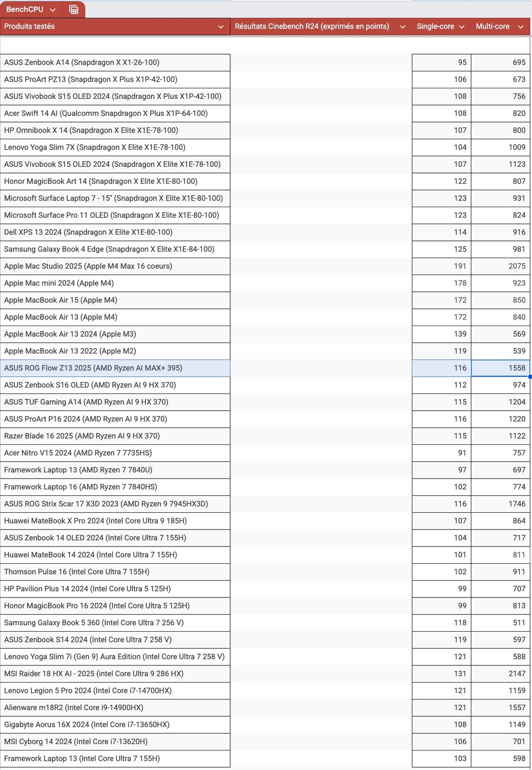The image size is (532, 770).
Task: Select the ASUS ProArt PZ13 product cell
Action: 115,79
